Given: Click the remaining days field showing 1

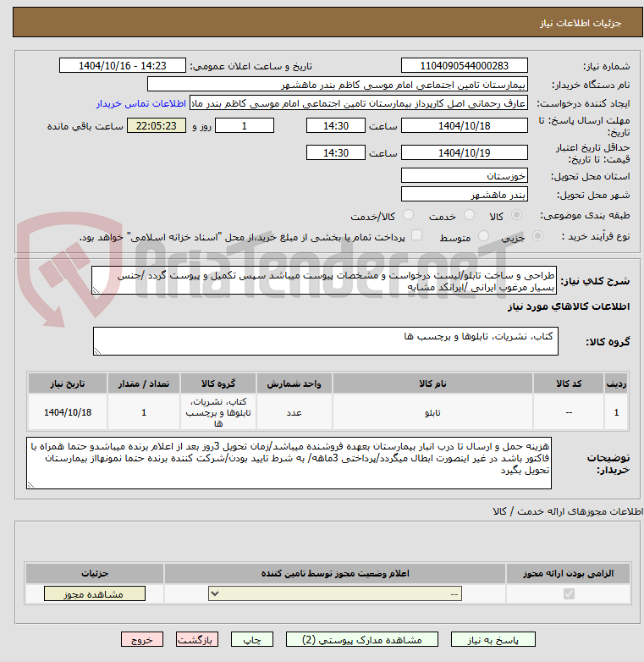Looking at the screenshot, I should 245,126.
